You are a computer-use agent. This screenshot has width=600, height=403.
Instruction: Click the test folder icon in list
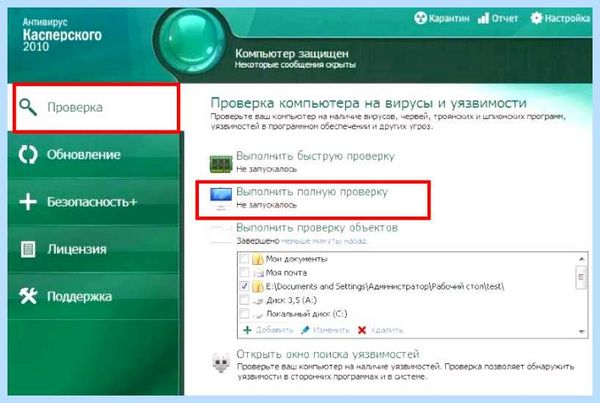pos(258,286)
